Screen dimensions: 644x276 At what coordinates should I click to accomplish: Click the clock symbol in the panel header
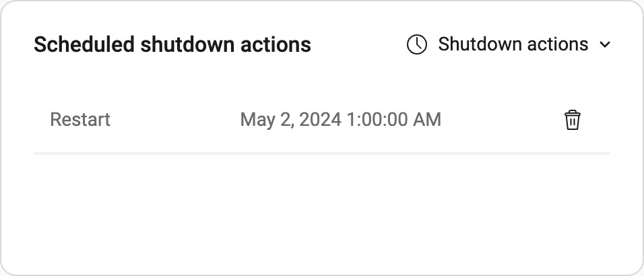click(x=416, y=44)
